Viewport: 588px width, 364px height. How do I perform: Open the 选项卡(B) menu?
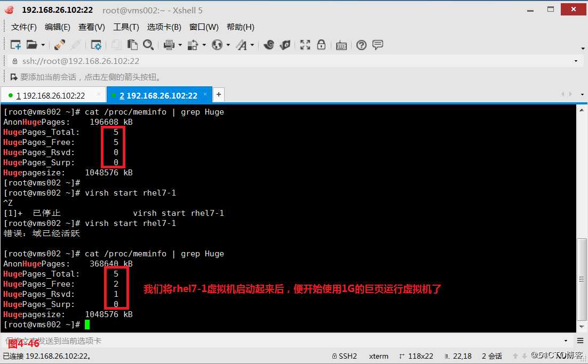(x=164, y=27)
